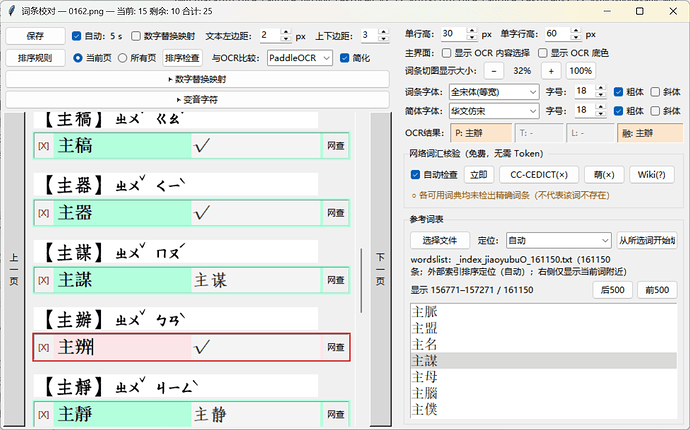Image resolution: width=690 pixels, height=430 pixels.
Task: Remove the 主靜 entry with [X]
Action: (44, 415)
